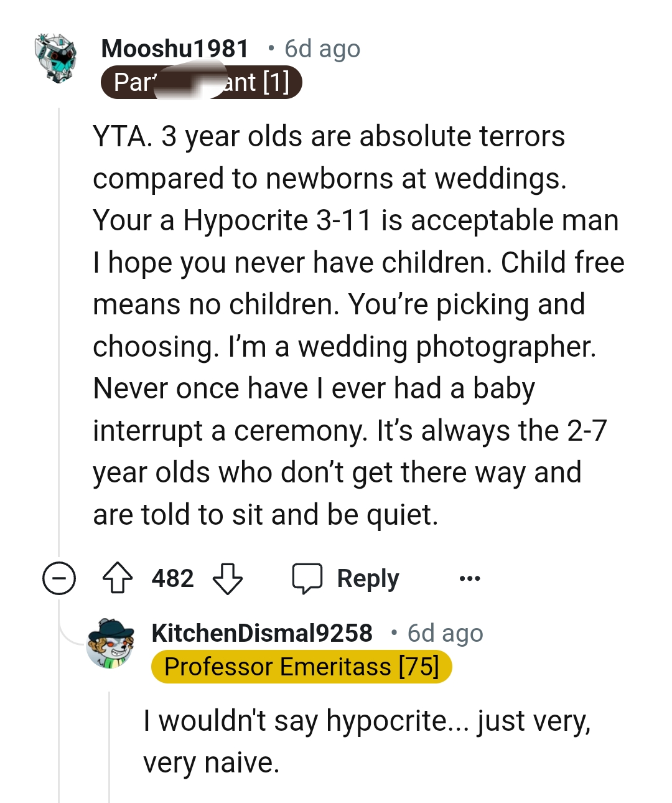Click the 6d ago timestamp
This screenshot has width=672, height=803.
322,49
